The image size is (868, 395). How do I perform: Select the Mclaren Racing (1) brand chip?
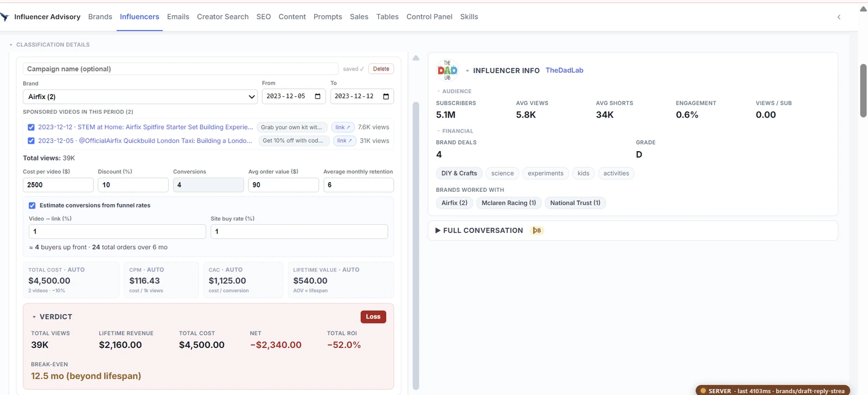(x=508, y=203)
